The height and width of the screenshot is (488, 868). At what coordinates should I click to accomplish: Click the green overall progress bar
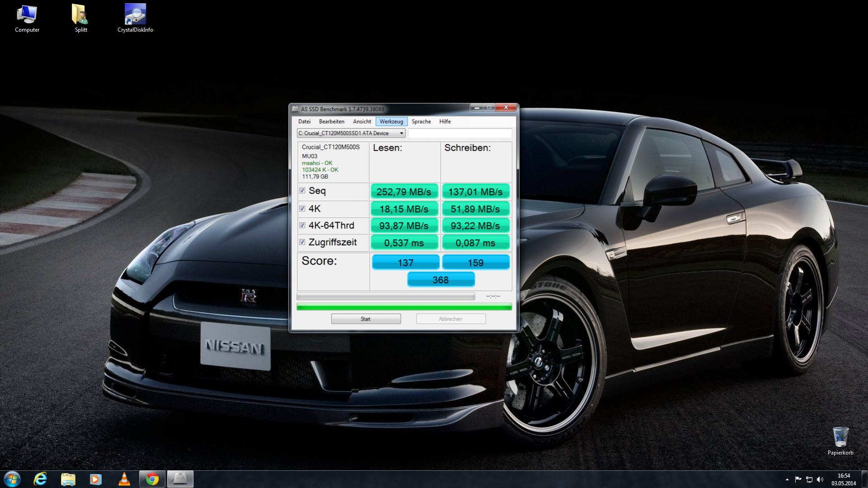[404, 307]
